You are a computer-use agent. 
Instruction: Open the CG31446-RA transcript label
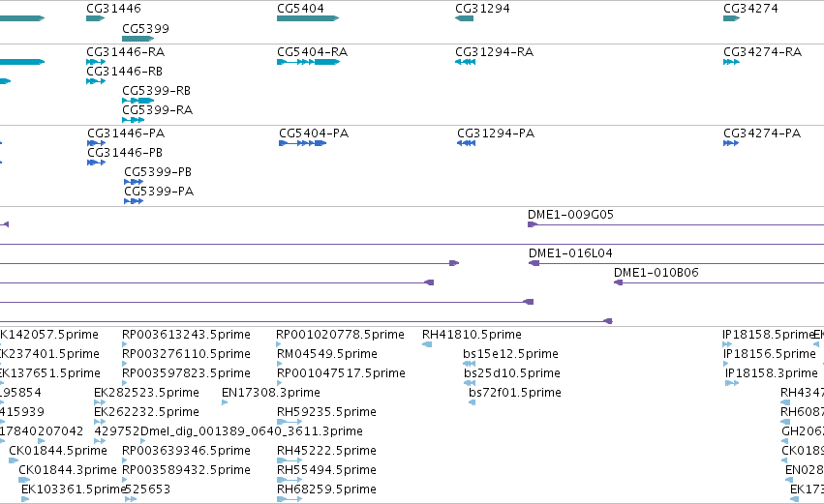pyautogui.click(x=126, y=52)
